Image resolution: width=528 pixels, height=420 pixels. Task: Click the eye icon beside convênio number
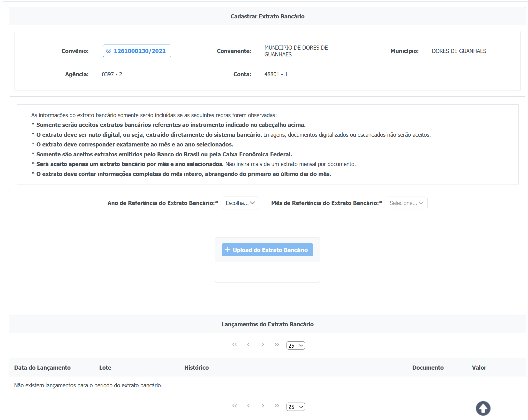(108, 51)
